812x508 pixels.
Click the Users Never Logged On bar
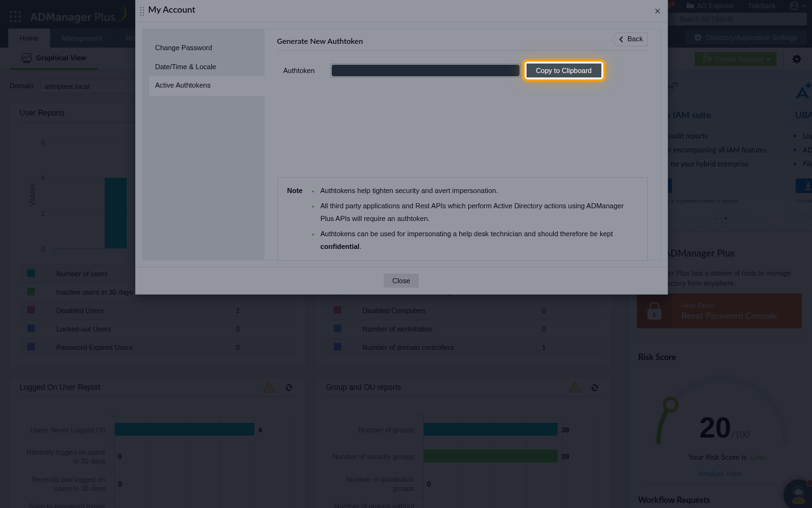pyautogui.click(x=185, y=430)
